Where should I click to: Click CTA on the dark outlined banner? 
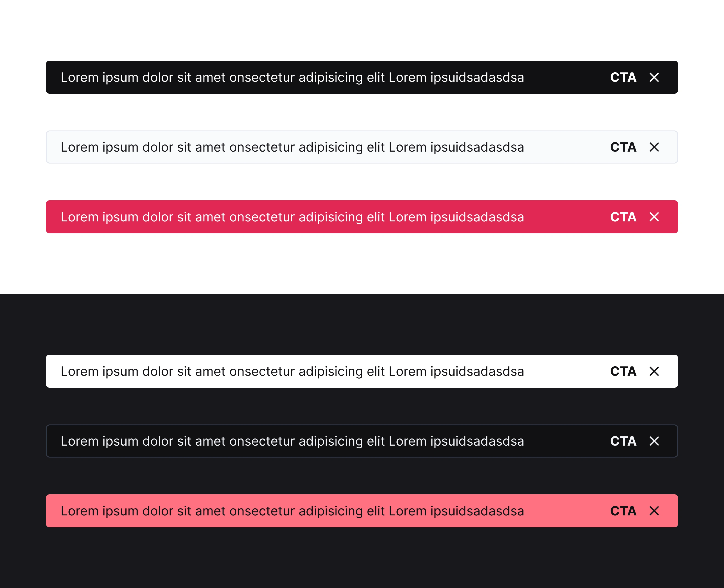[623, 441]
